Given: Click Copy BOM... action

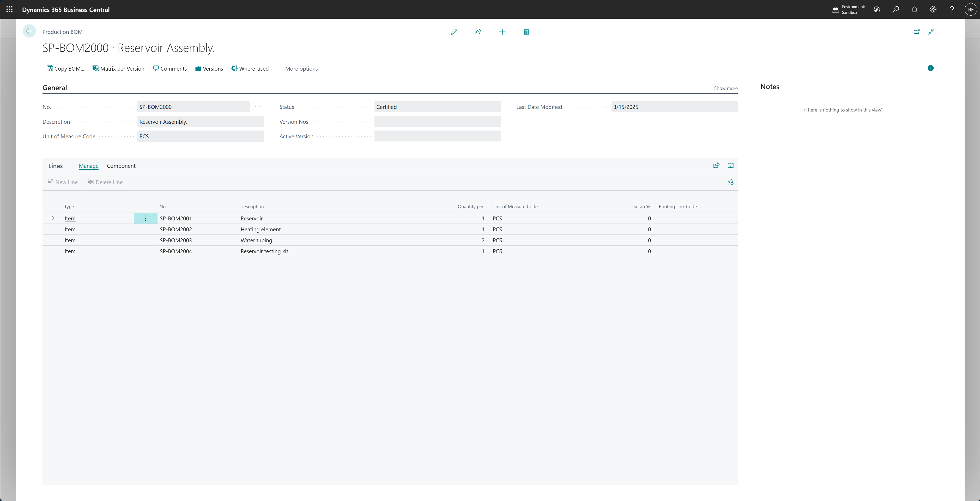Looking at the screenshot, I should 65,69.
